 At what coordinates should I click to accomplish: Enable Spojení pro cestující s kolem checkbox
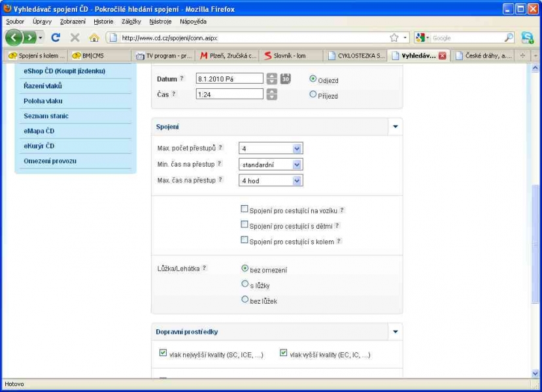(245, 240)
